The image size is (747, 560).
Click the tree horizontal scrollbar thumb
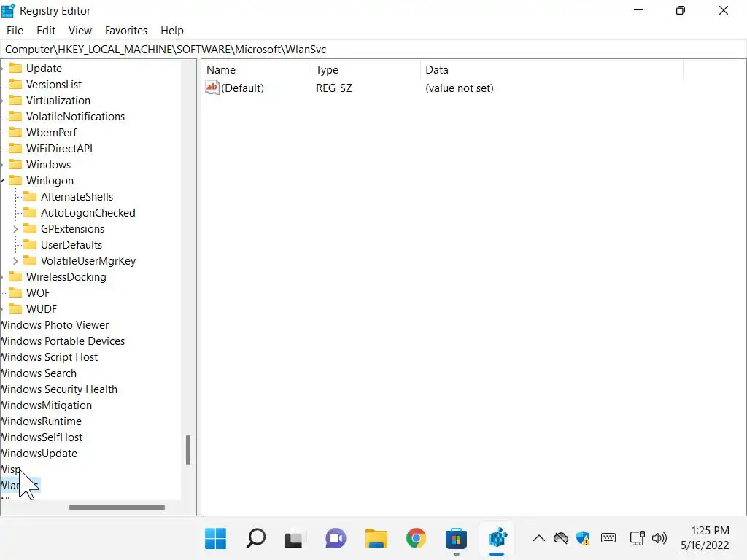pos(117,507)
